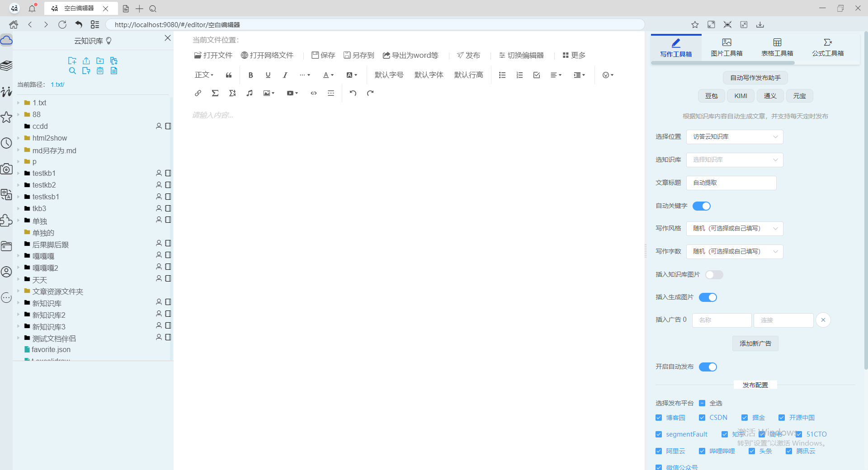This screenshot has width=868, height=470.
Task: Click the ad 名称 input field
Action: pos(722,320)
